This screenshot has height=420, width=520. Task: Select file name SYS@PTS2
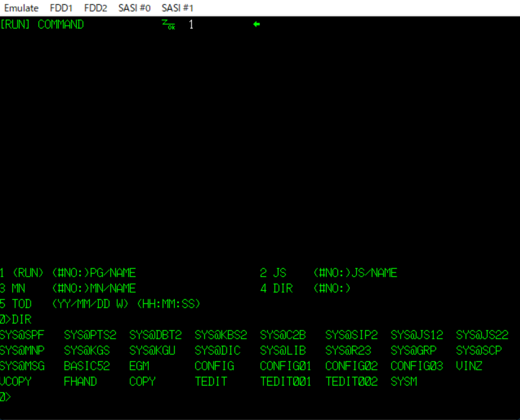(90, 335)
